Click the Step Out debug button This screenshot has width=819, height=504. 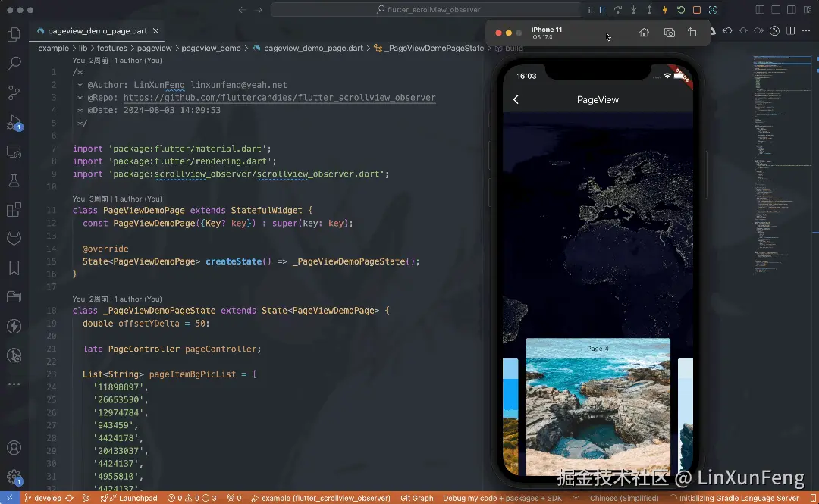pos(649,10)
